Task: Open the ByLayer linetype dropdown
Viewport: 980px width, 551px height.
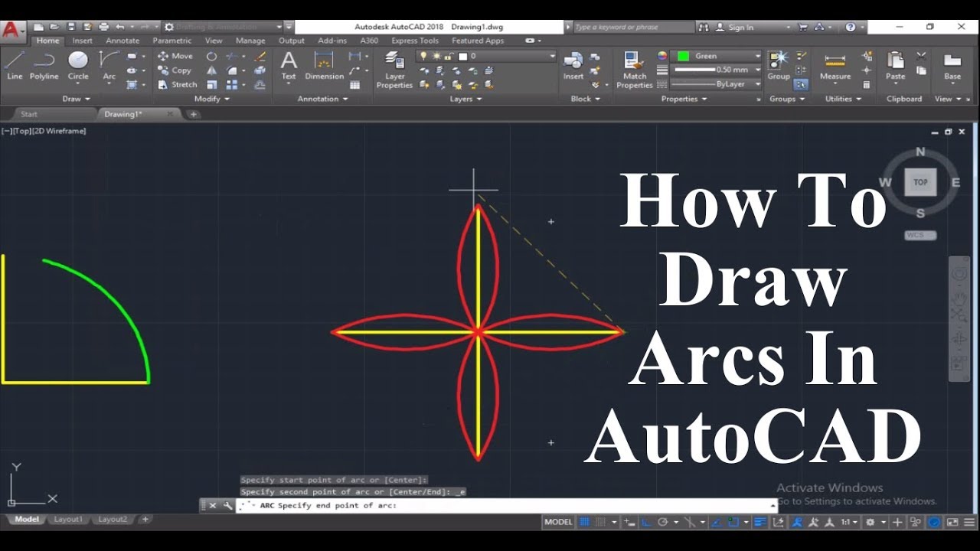Action: [x=717, y=84]
